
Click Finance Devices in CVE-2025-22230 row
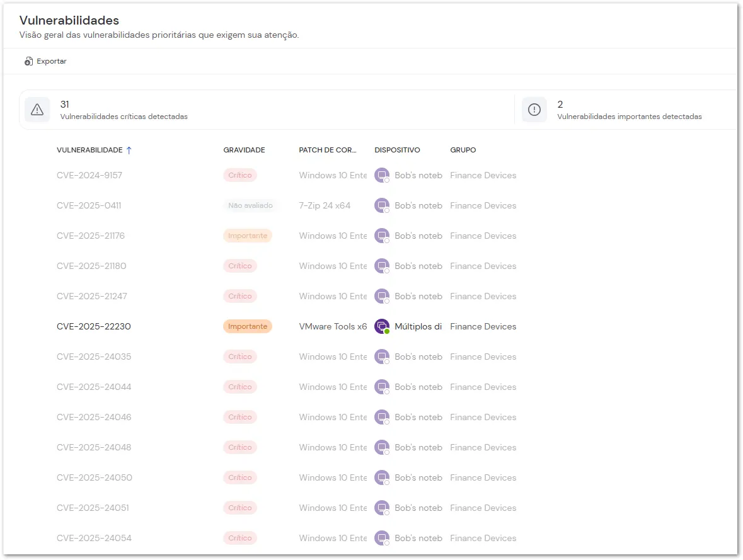(x=483, y=326)
